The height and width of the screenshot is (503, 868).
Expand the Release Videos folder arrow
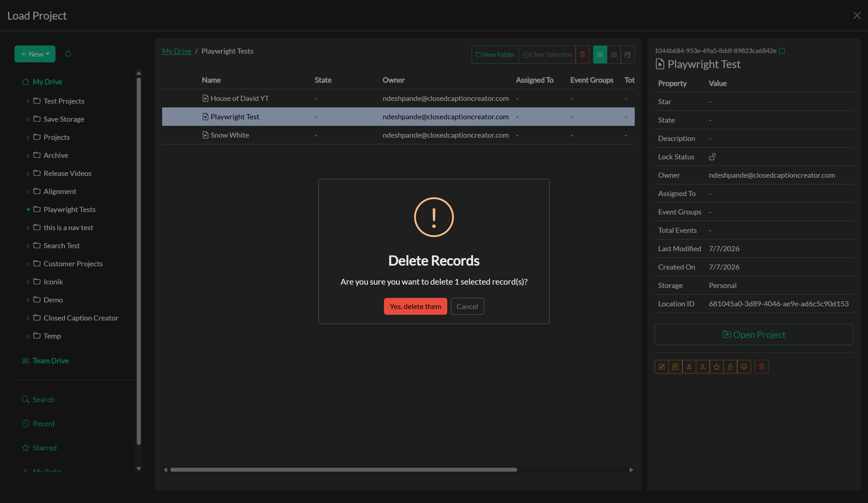pos(28,173)
